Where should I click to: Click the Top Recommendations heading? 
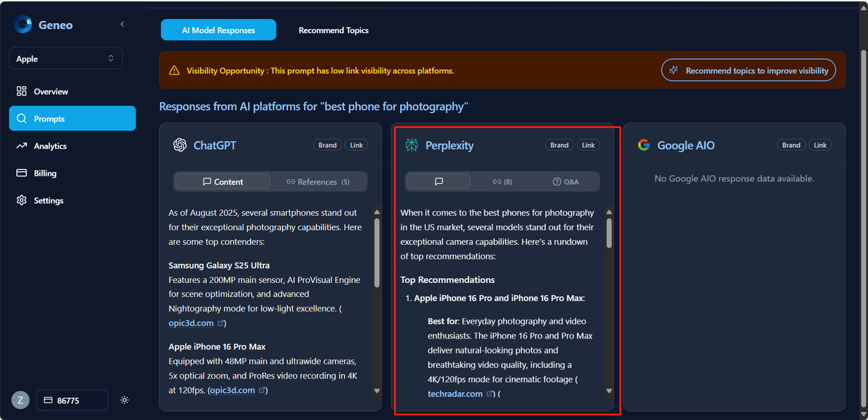448,280
